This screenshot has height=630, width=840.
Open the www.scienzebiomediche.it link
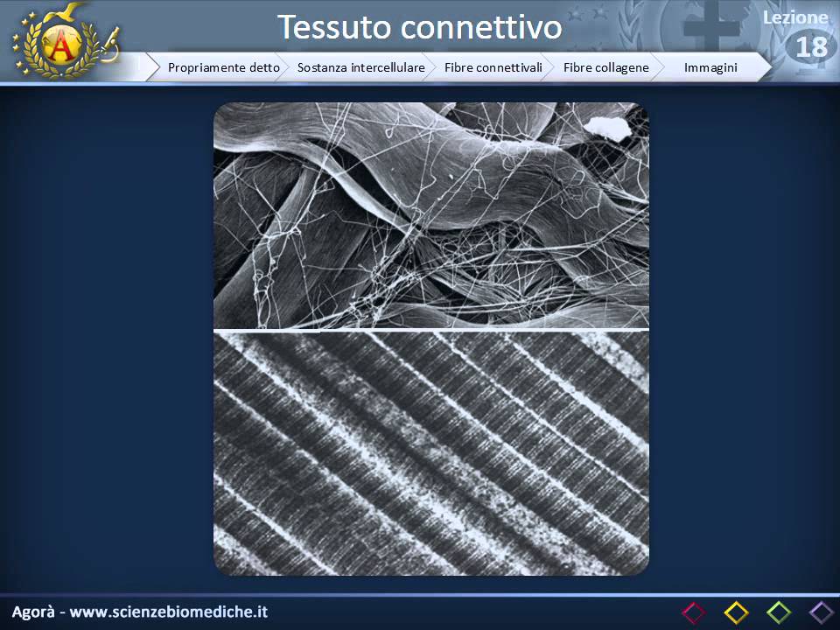[x=168, y=612]
